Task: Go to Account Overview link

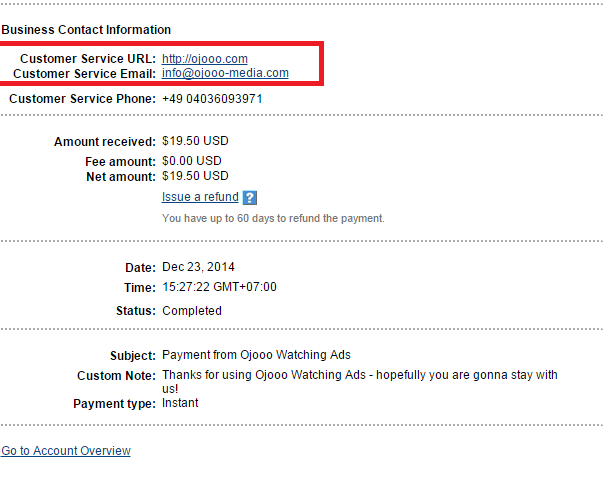Action: (x=66, y=451)
